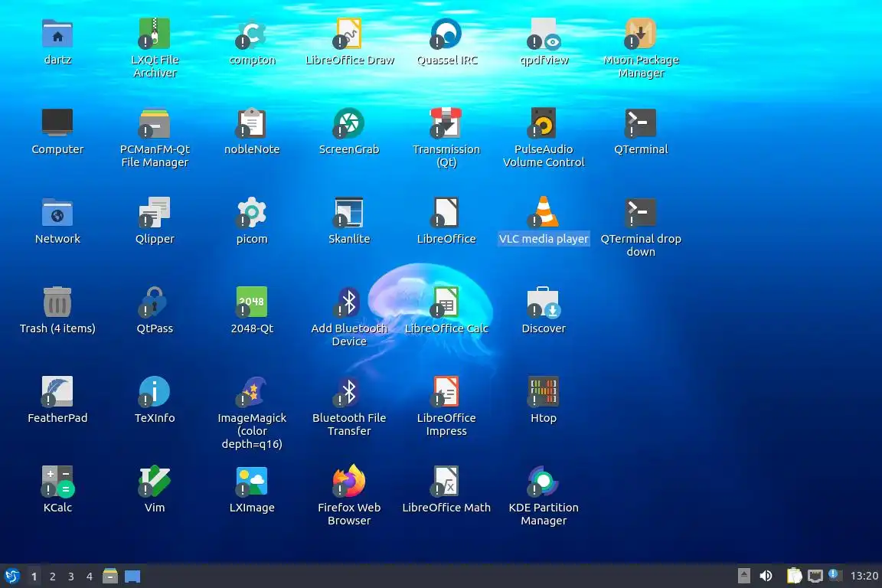Select Add Bluetooth Device icon
This screenshot has width=882, height=588.
(349, 302)
